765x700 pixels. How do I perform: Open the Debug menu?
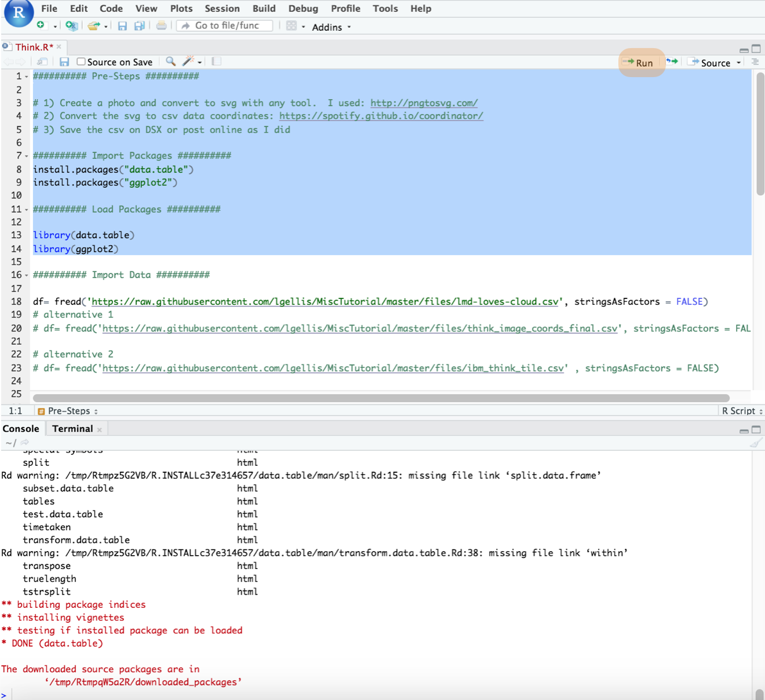pyautogui.click(x=303, y=9)
